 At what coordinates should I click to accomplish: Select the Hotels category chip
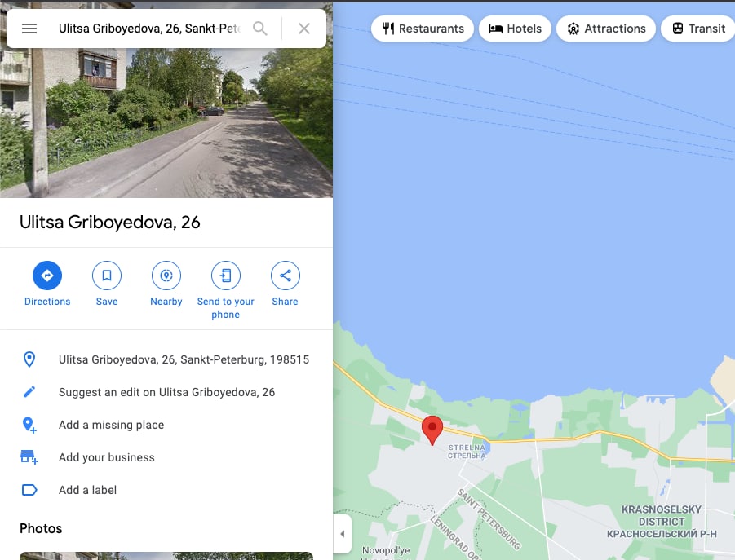(x=516, y=29)
